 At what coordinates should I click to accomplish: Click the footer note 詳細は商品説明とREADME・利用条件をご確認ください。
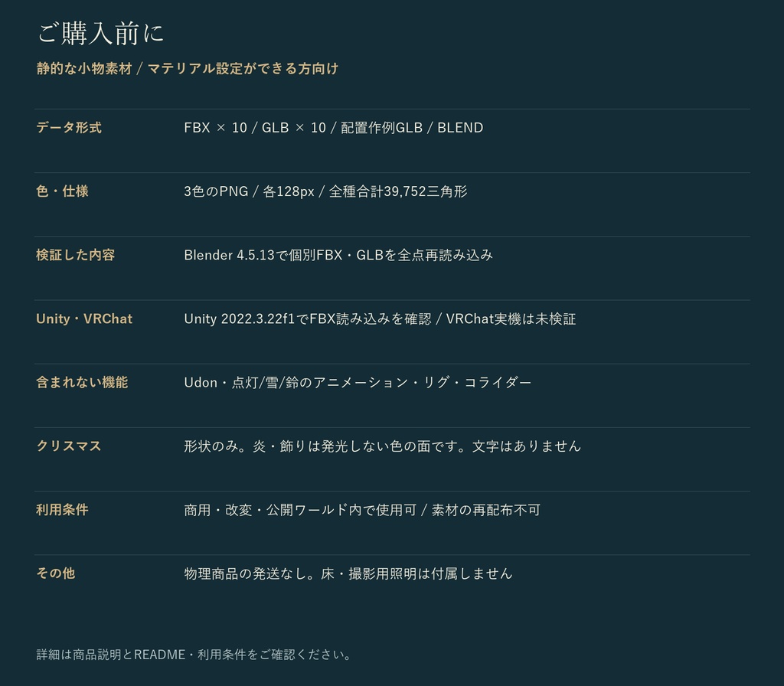pyautogui.click(x=195, y=655)
